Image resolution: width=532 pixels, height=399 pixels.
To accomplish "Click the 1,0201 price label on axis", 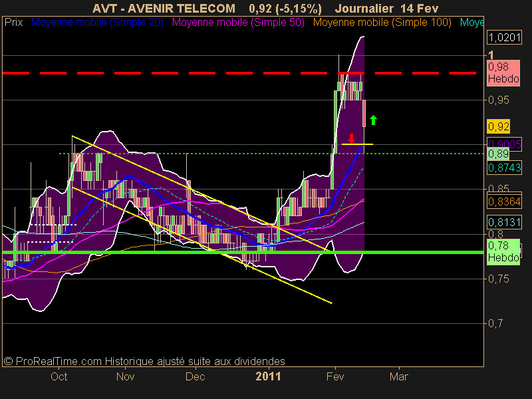I will point(504,37).
